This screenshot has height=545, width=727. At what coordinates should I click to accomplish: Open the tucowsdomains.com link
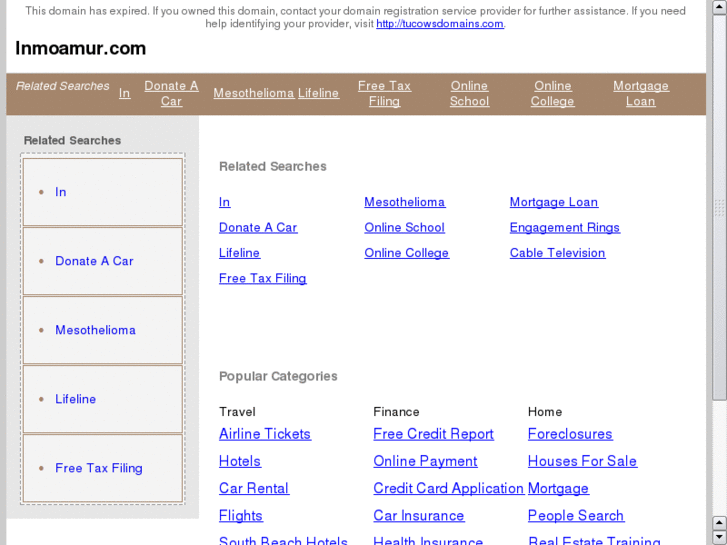440,24
